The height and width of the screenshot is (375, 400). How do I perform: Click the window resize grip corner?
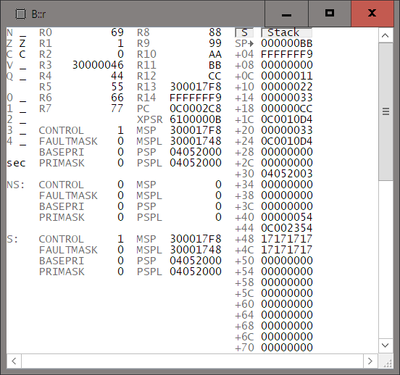tap(387, 362)
